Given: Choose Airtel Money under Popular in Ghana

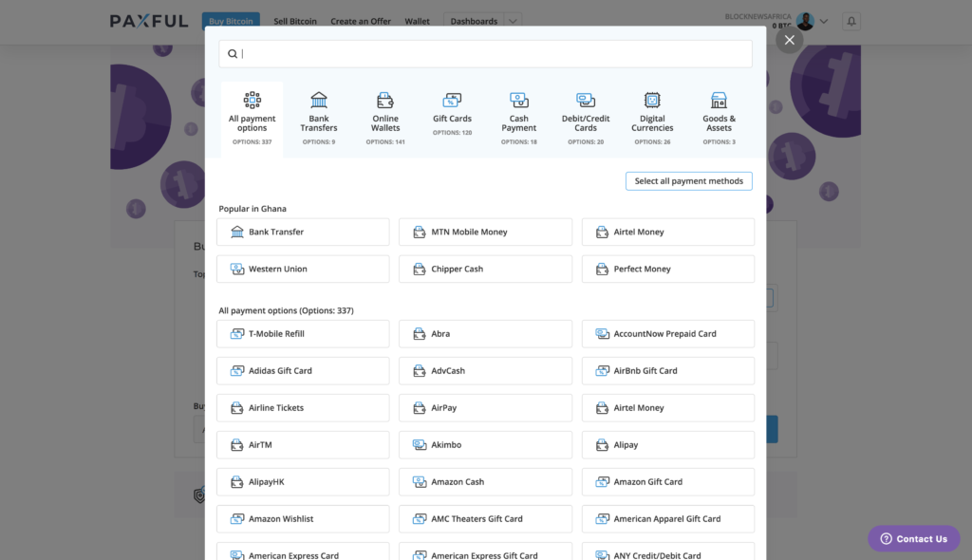Looking at the screenshot, I should click(x=668, y=232).
